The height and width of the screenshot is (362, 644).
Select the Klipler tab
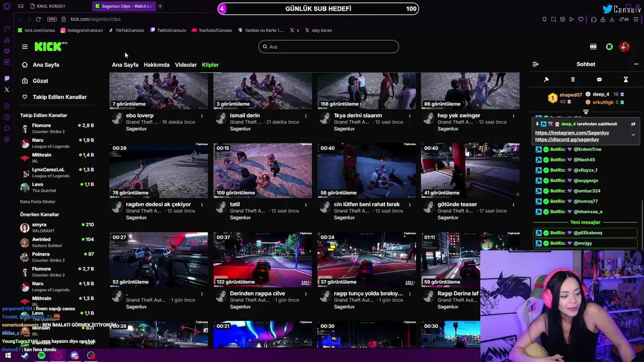point(210,65)
